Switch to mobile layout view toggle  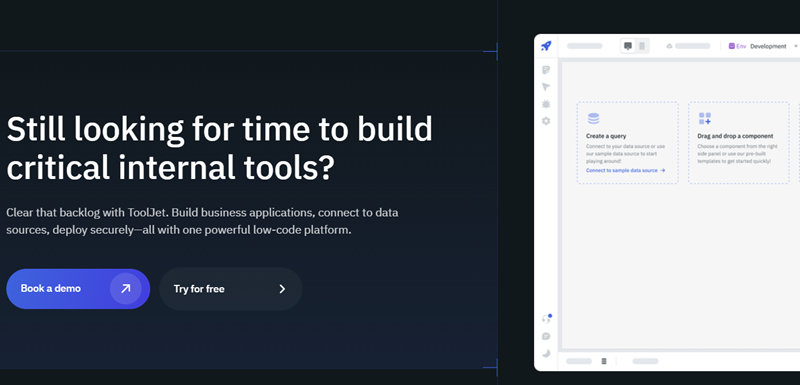642,46
